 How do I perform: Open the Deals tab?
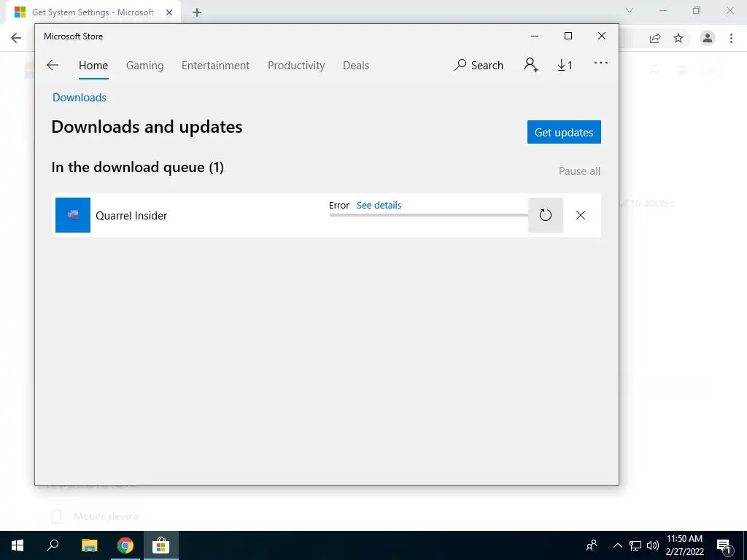pyautogui.click(x=356, y=65)
